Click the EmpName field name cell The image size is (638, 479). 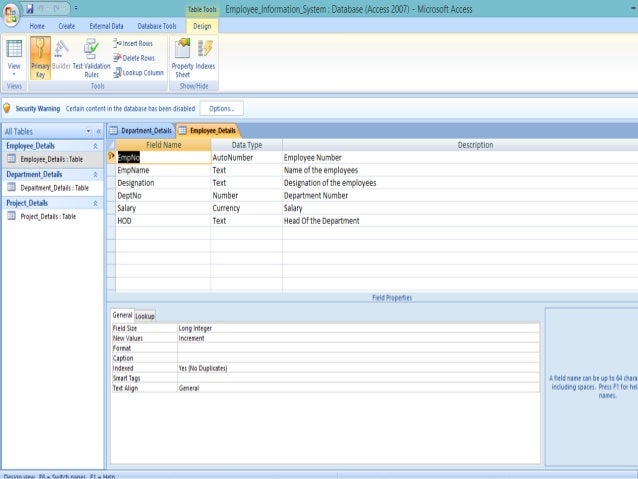pos(163,170)
